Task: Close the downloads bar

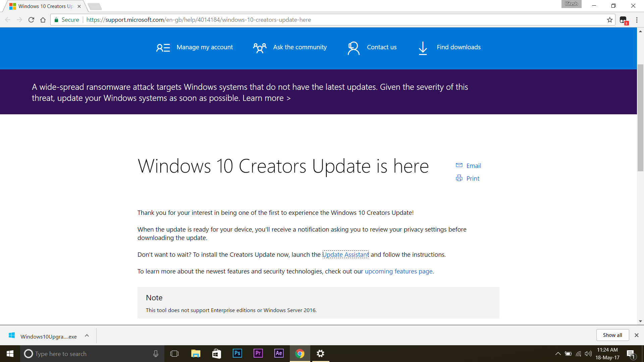Action: tap(637, 335)
